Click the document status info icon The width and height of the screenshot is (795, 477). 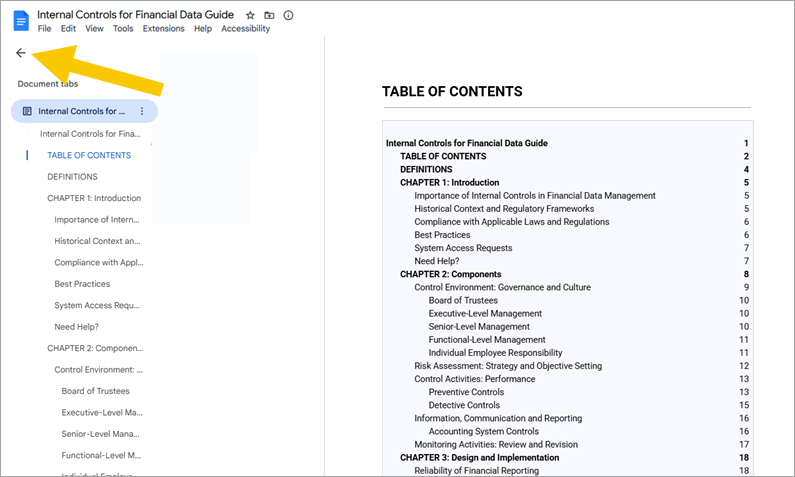(288, 15)
